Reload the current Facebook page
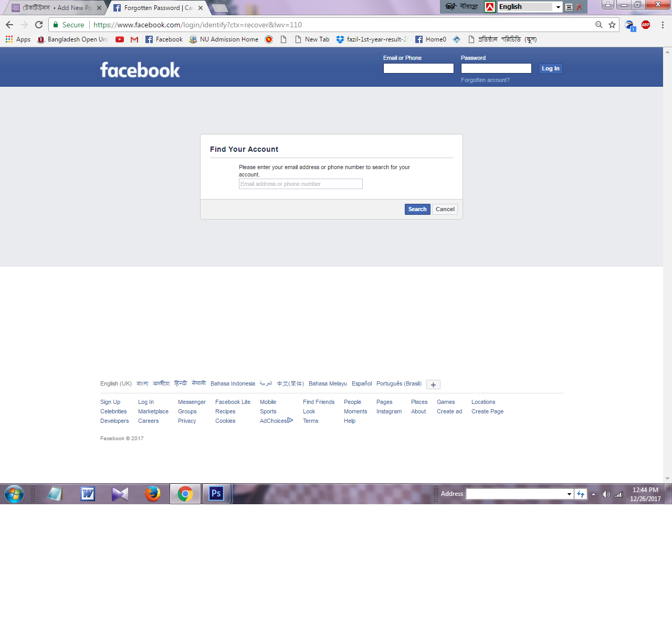The height and width of the screenshot is (624, 672). (x=39, y=25)
